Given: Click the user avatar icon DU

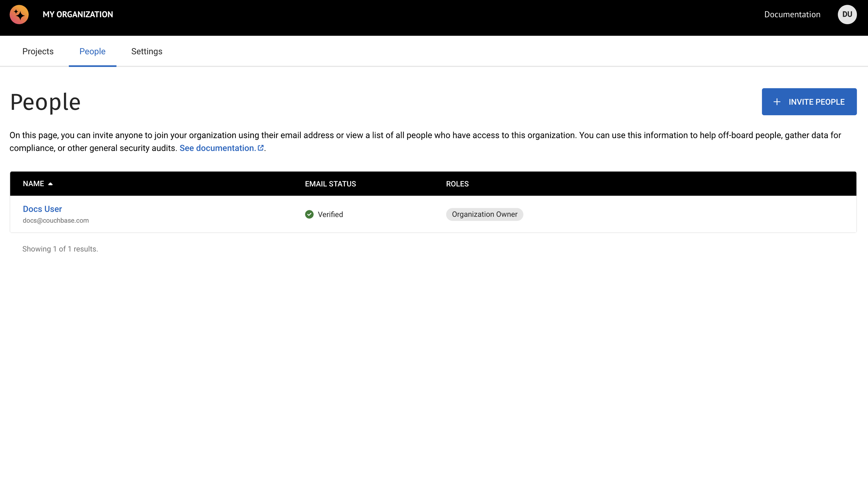Looking at the screenshot, I should [848, 14].
